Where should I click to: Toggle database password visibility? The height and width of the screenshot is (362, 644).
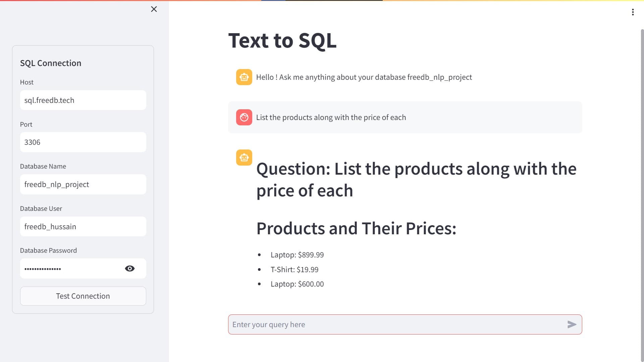click(130, 268)
